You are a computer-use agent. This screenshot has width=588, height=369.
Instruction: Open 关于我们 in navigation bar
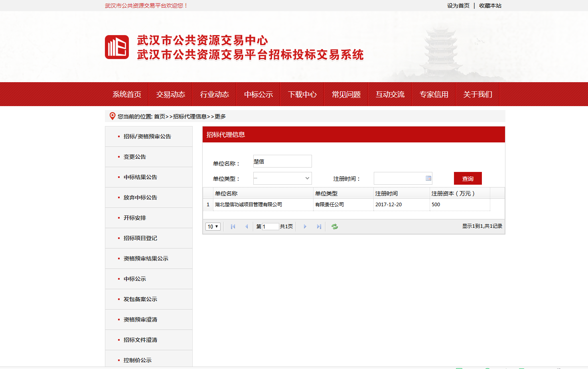pos(478,95)
